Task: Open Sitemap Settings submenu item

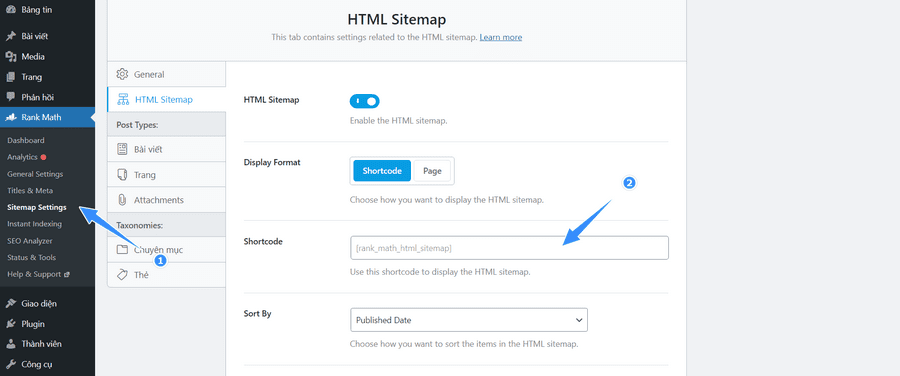Action: click(x=37, y=207)
